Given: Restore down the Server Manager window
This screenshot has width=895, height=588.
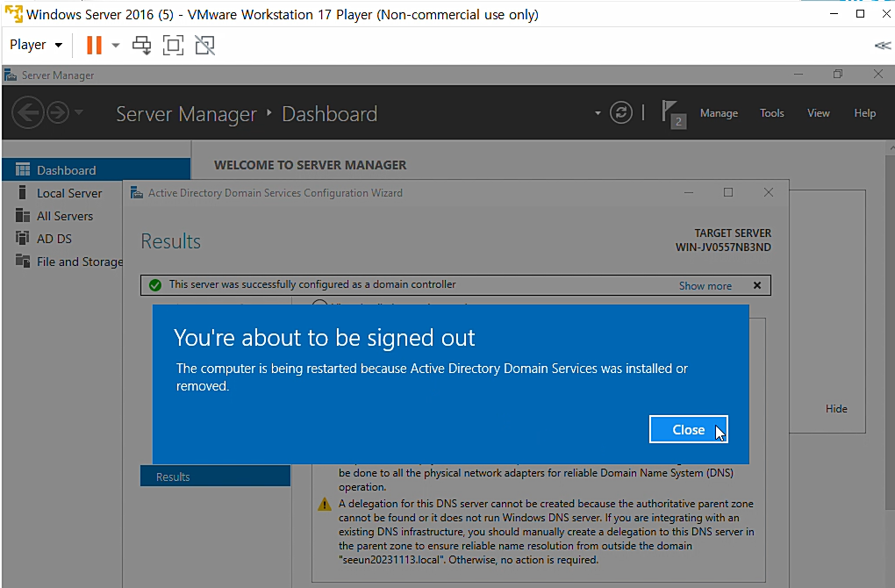Looking at the screenshot, I should pyautogui.click(x=837, y=75).
